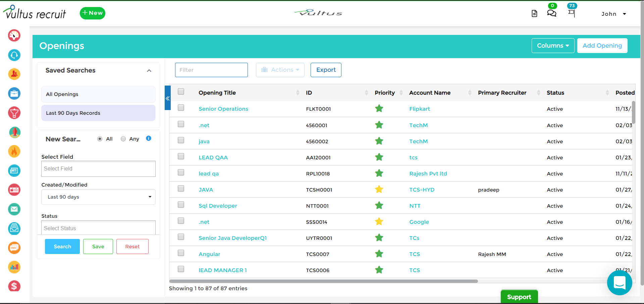Select the Any radio button
Image resolution: width=644 pixels, height=304 pixels.
pyautogui.click(x=123, y=139)
